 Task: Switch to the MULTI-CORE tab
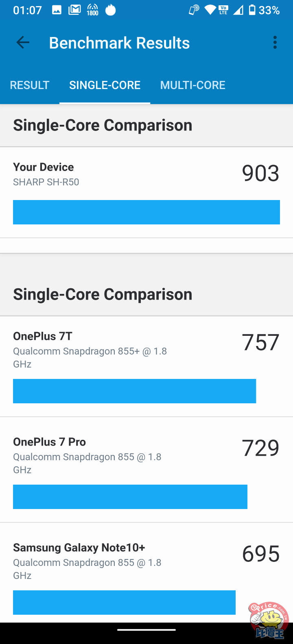[193, 85]
